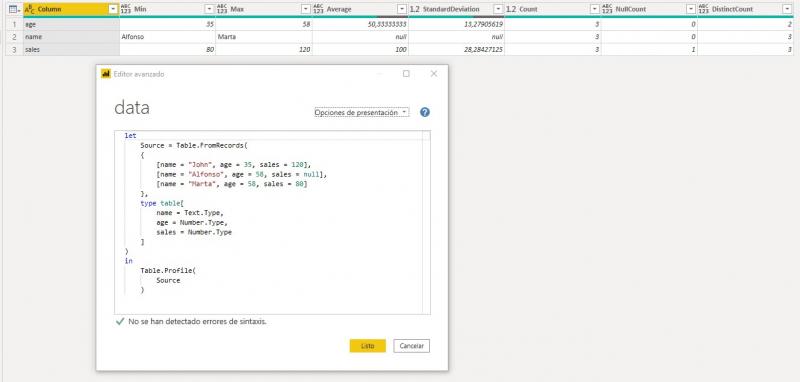Open the Column header filter dropdown
Viewport: 800px width, 382px height.
pyautogui.click(x=113, y=9)
